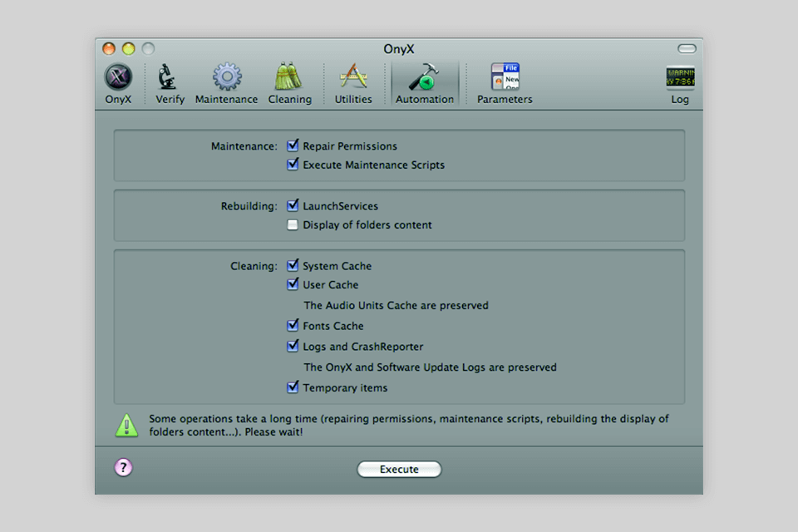Click the 'Maintenance:' section label
This screenshot has width=798, height=532.
click(244, 146)
